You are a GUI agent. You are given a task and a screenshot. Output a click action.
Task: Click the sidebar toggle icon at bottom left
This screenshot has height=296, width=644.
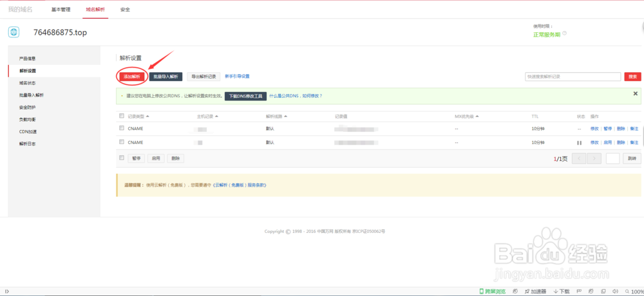click(x=7, y=291)
